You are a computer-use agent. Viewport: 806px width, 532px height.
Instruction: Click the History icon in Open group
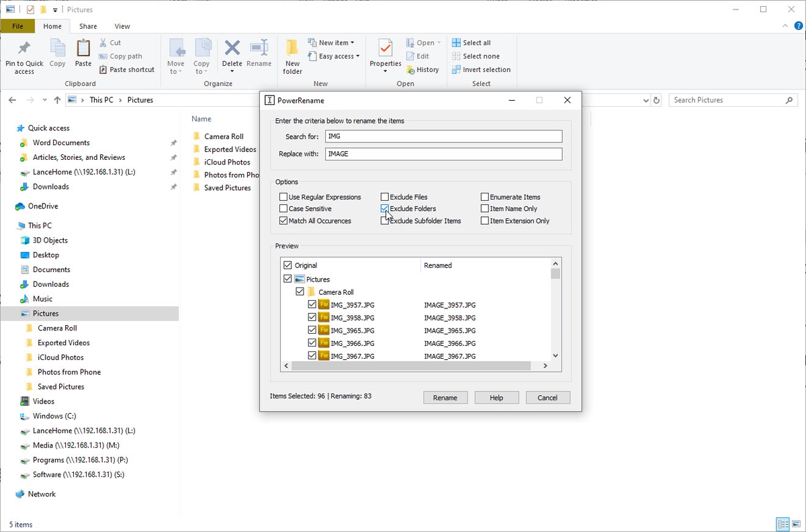click(411, 70)
